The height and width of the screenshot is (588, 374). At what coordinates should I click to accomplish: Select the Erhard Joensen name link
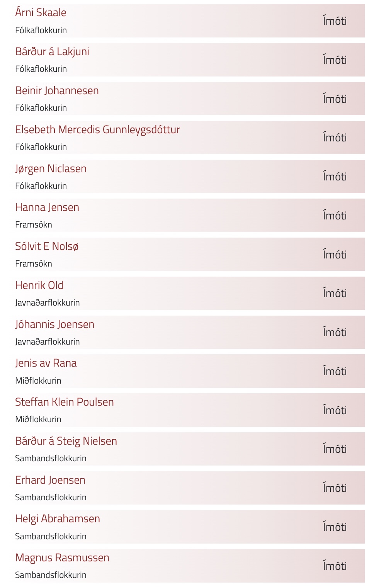click(x=50, y=480)
